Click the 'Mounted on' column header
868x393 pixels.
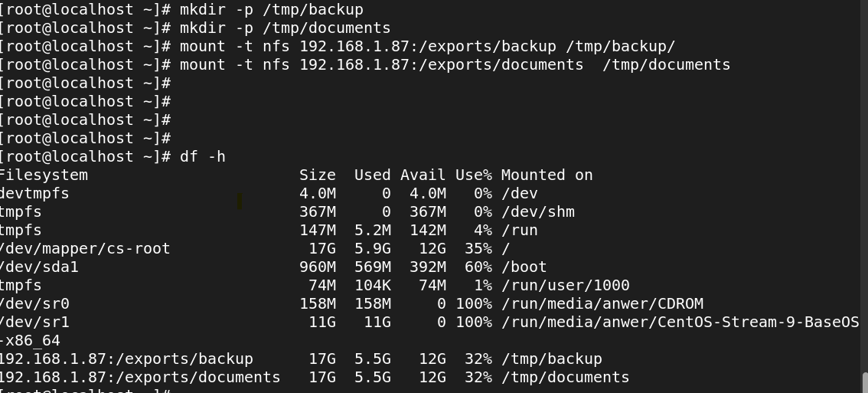pyautogui.click(x=547, y=175)
